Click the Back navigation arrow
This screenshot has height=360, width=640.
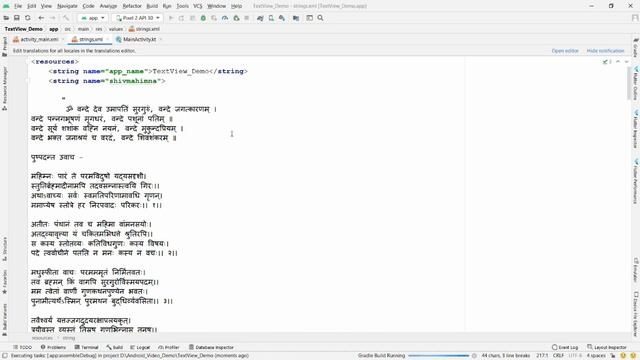[x=41, y=18]
